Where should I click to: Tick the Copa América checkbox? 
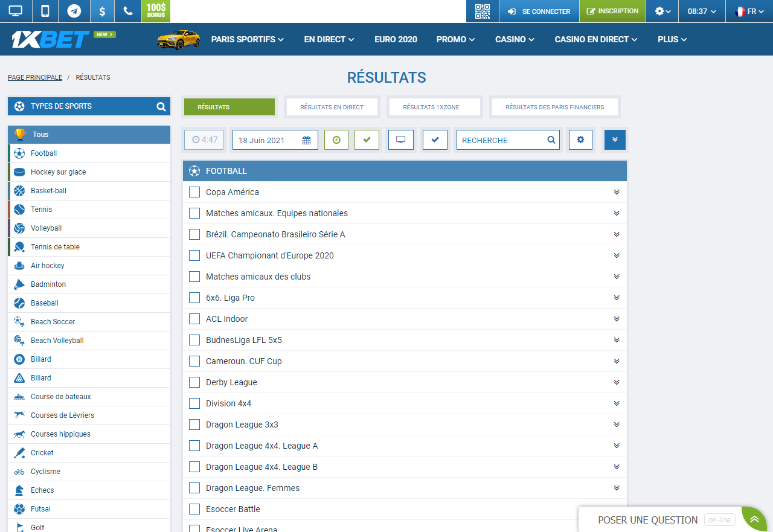click(194, 192)
